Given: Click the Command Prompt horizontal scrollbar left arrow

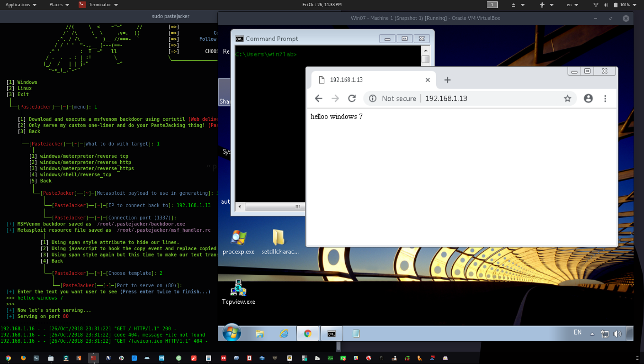Looking at the screenshot, I should pos(240,207).
